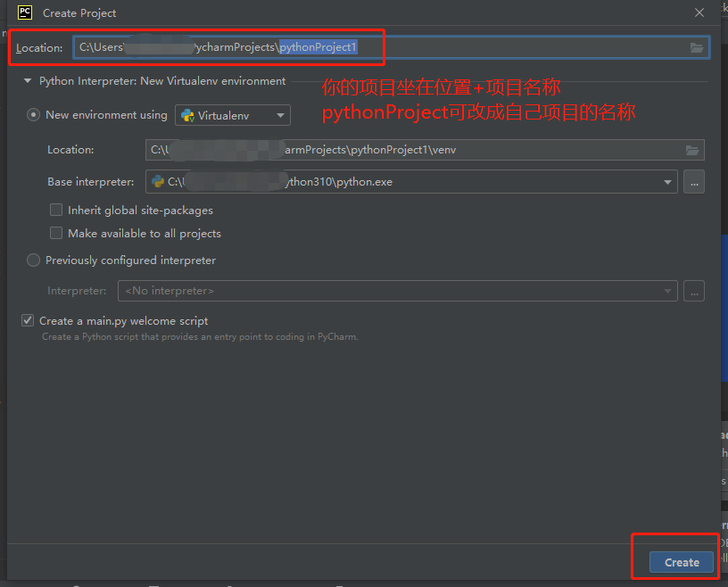Click the Python Interpreter: New Virtualenv environment header

pos(162,81)
